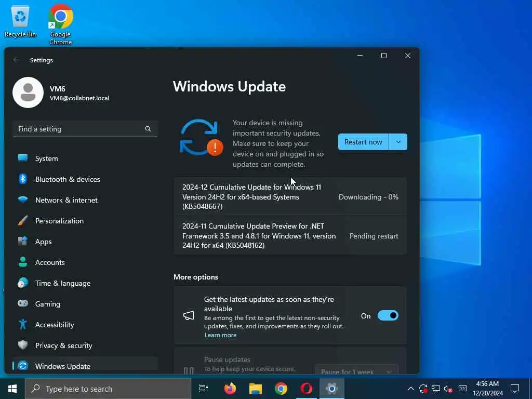Select the Apps label in sidebar
The height and width of the screenshot is (399, 532).
[x=44, y=242]
